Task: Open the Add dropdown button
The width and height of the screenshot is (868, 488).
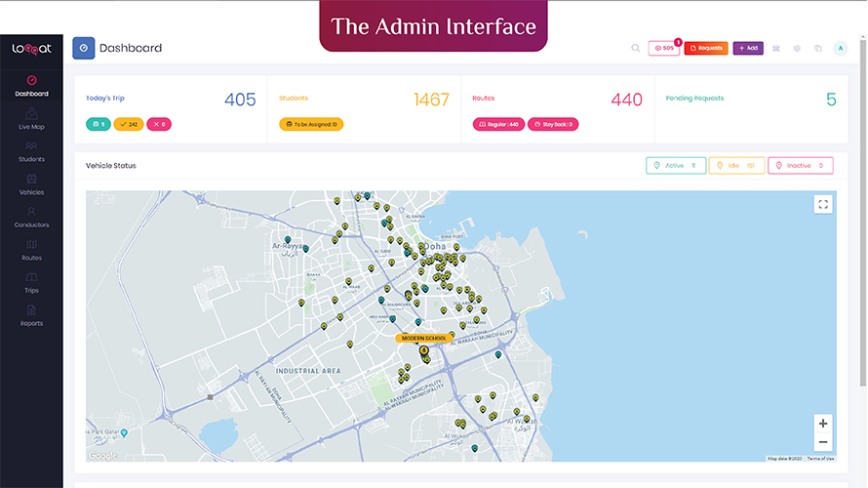Action: [x=748, y=48]
